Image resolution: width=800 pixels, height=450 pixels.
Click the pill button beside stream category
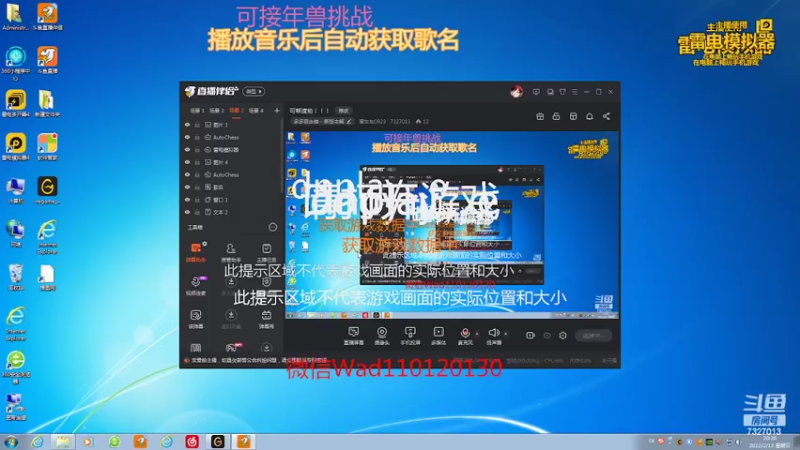(x=343, y=111)
